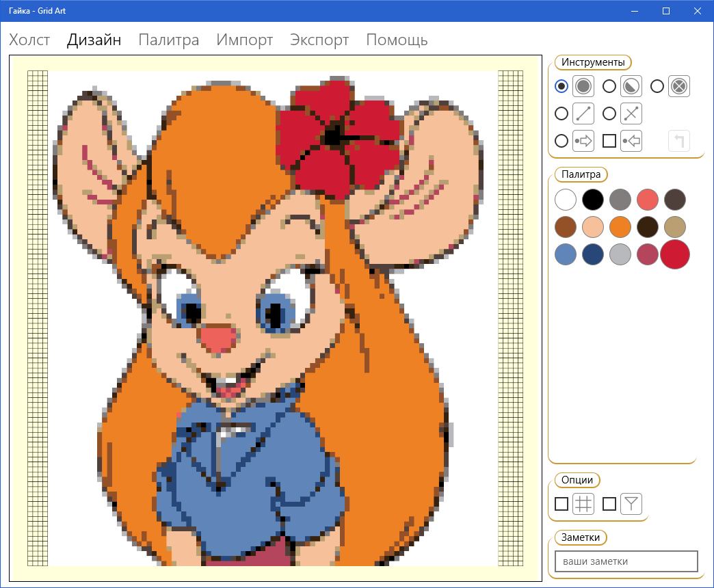Click the Инструменты group label
714x588 pixels.
593,62
